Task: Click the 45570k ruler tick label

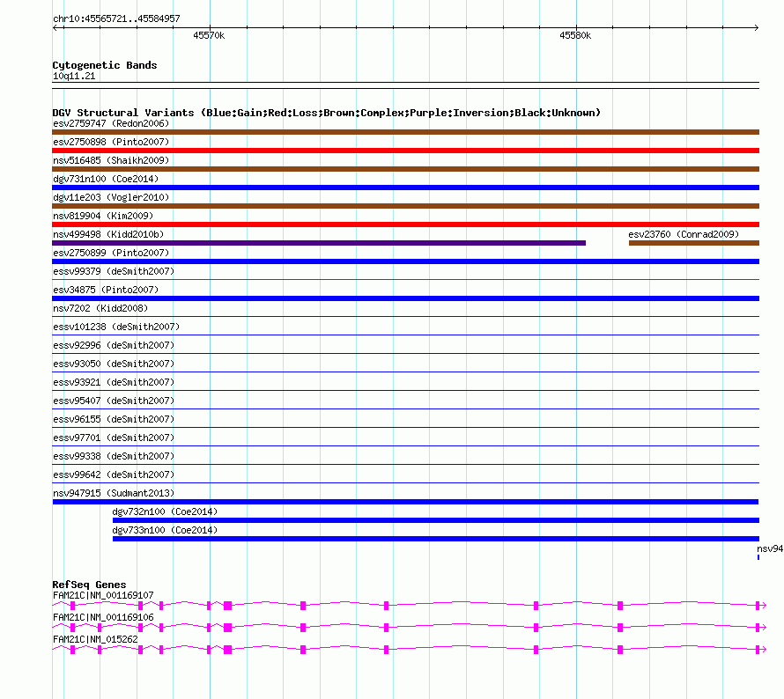Action: click(x=209, y=35)
